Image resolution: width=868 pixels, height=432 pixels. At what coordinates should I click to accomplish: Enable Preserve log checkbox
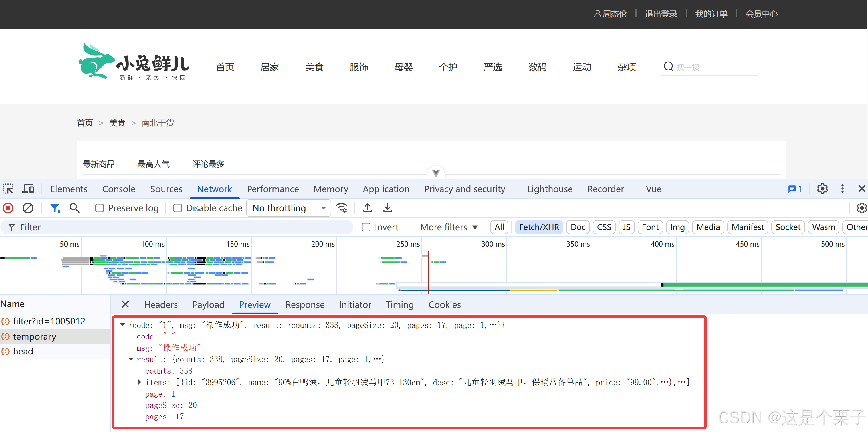[x=99, y=208]
